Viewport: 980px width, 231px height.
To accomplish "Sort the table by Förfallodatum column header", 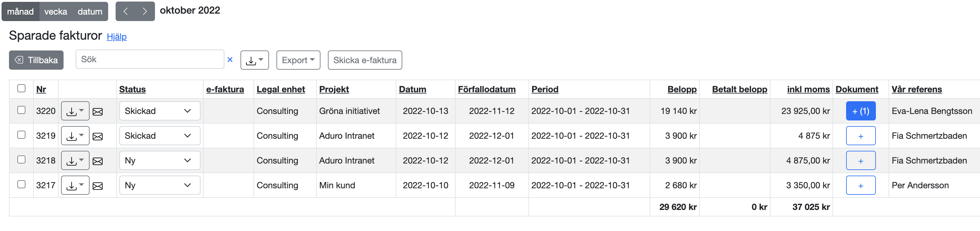I will 487,90.
